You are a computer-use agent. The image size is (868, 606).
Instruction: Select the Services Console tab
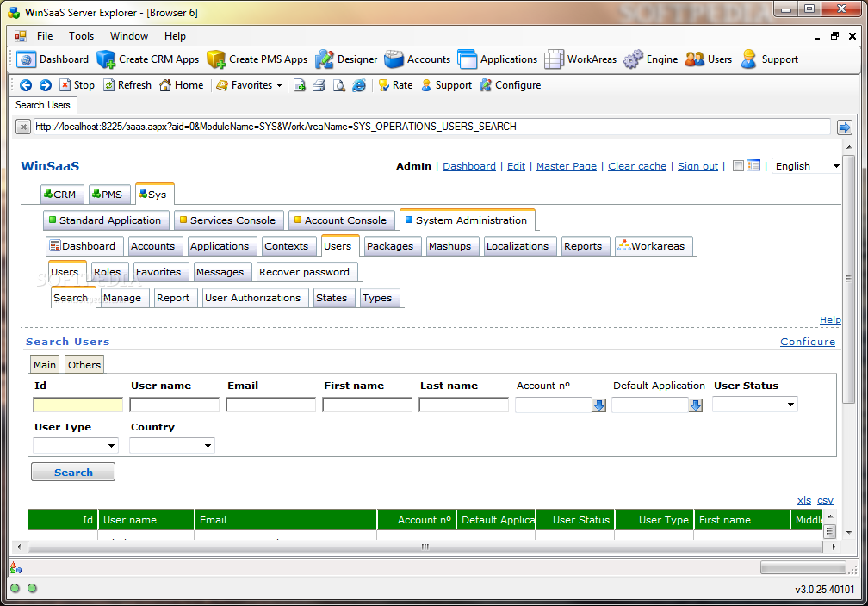pyautogui.click(x=229, y=220)
